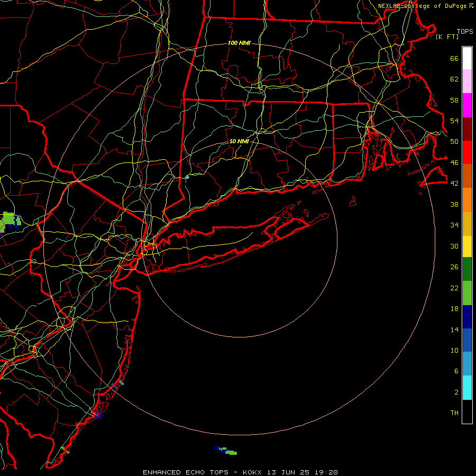Click the light pink 62 kft legend swatch

tap(467, 81)
